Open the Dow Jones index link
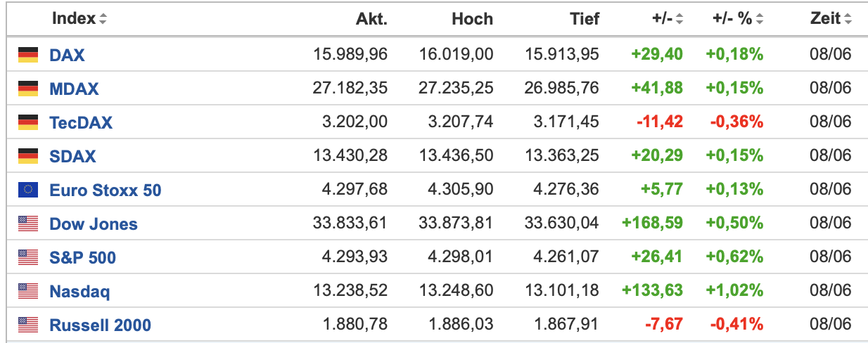This screenshot has width=868, height=343. (94, 224)
